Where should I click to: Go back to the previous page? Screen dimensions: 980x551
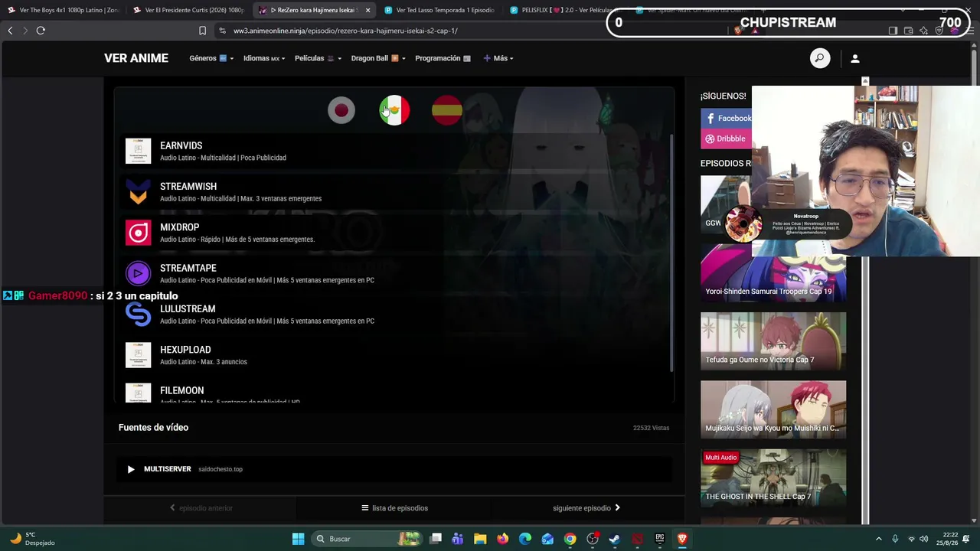point(10,31)
